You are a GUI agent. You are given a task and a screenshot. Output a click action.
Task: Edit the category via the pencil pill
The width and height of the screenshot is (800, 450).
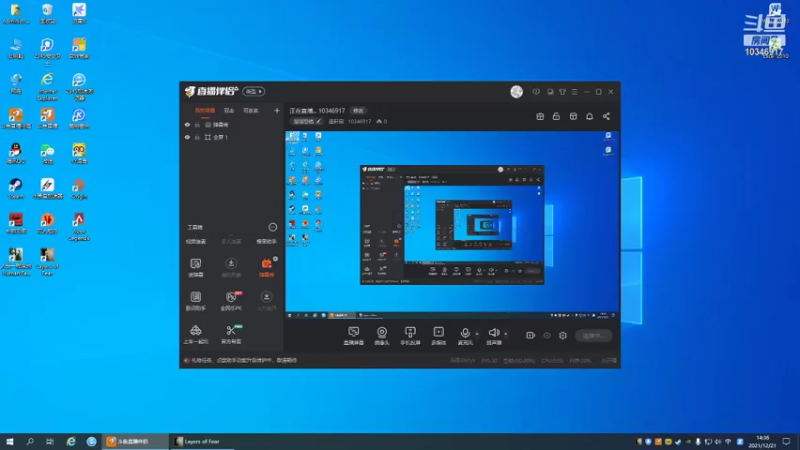(307, 121)
